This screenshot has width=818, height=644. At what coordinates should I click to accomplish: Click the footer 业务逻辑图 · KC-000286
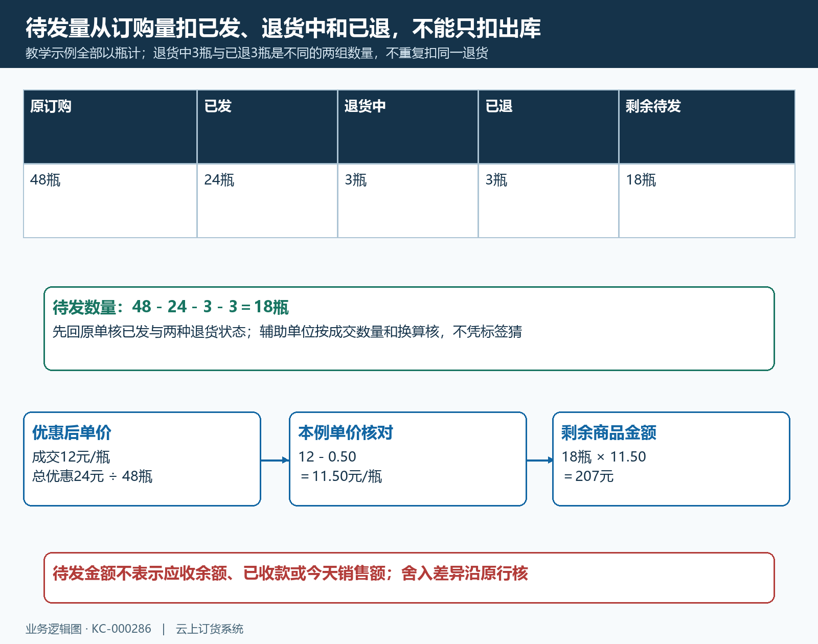click(x=88, y=629)
